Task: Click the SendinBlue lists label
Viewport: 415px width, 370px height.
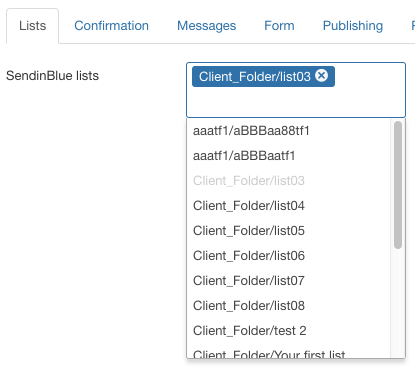Action: (52, 76)
